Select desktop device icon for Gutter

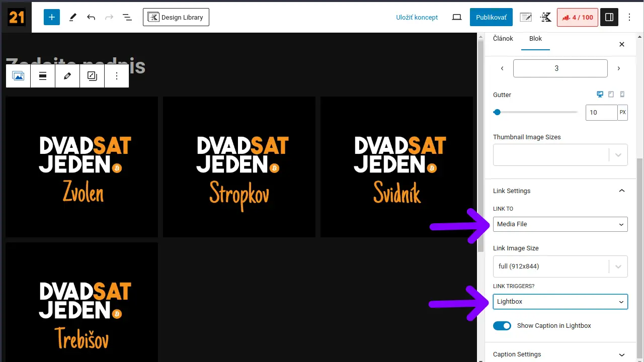click(x=600, y=94)
